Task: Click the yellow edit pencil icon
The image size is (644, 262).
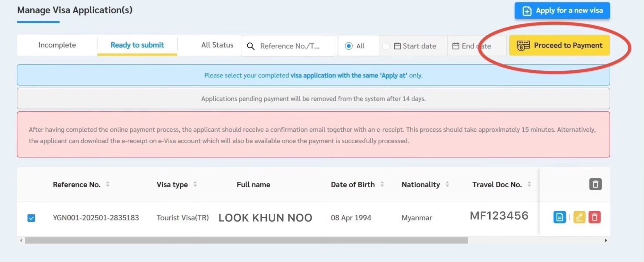Action: [x=579, y=217]
